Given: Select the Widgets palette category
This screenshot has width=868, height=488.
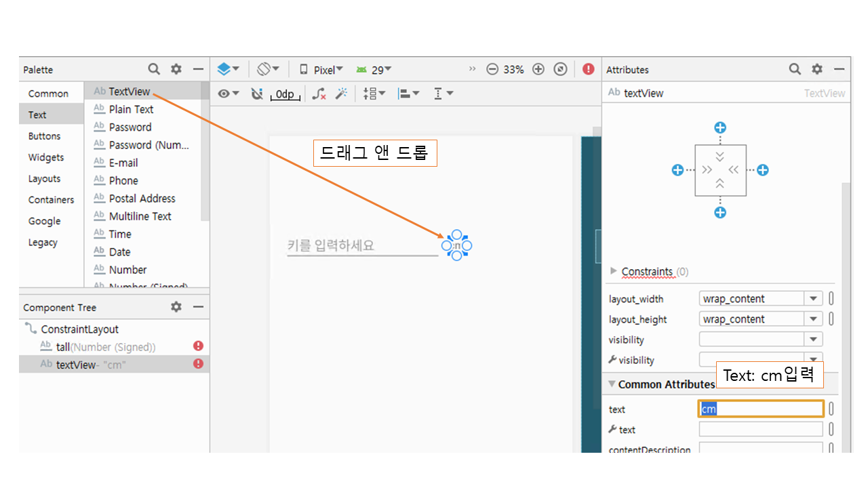Looking at the screenshot, I should (x=46, y=157).
